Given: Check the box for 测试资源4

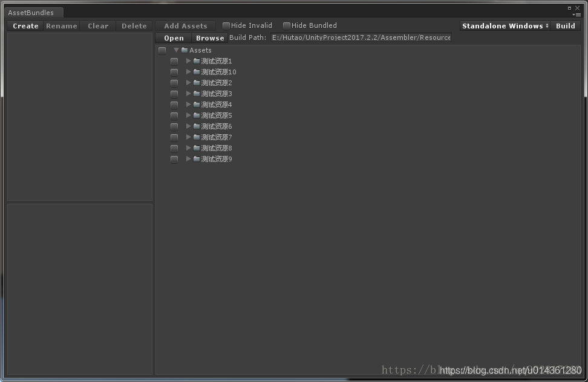Looking at the screenshot, I should coord(174,105).
